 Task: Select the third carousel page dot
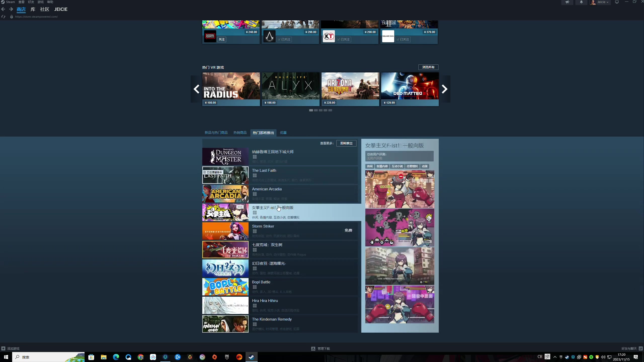[x=320, y=110]
